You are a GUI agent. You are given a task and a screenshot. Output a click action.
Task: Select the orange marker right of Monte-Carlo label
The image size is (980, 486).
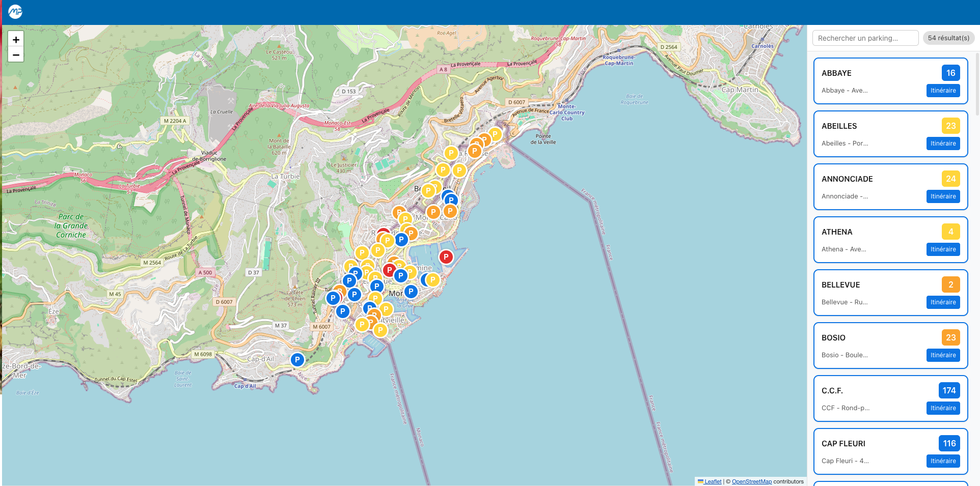(x=450, y=211)
